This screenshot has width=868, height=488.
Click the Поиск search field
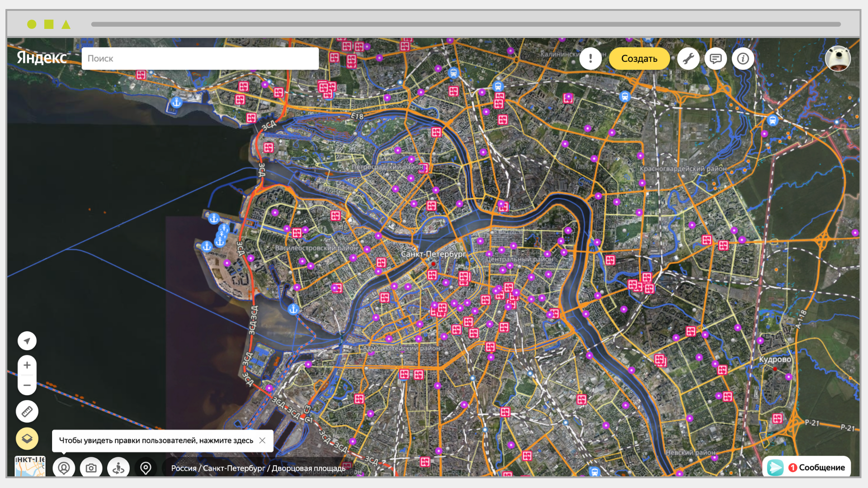point(200,58)
